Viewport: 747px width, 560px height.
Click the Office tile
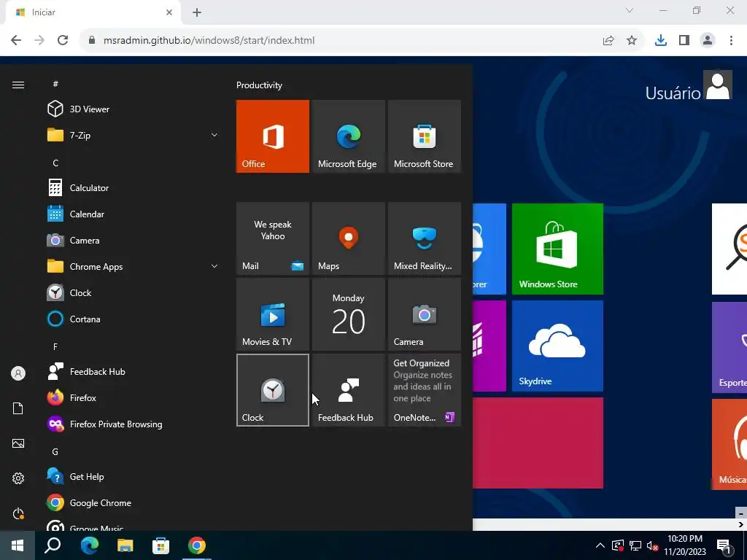click(273, 136)
